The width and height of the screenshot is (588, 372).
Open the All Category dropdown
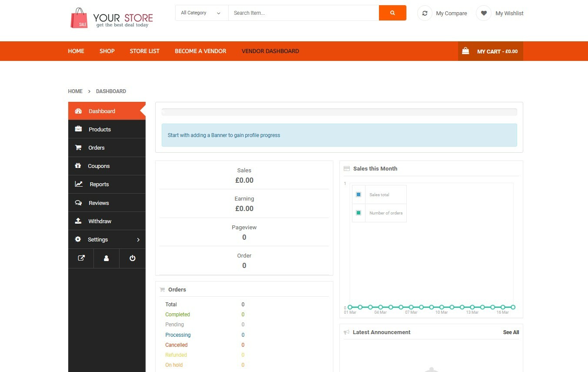tap(202, 13)
